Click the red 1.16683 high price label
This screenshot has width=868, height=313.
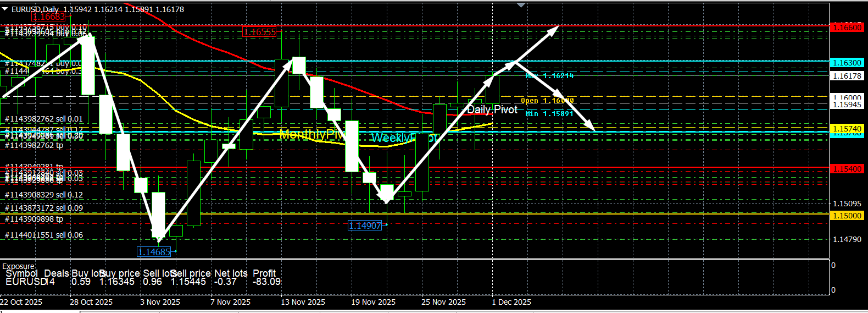(x=49, y=17)
